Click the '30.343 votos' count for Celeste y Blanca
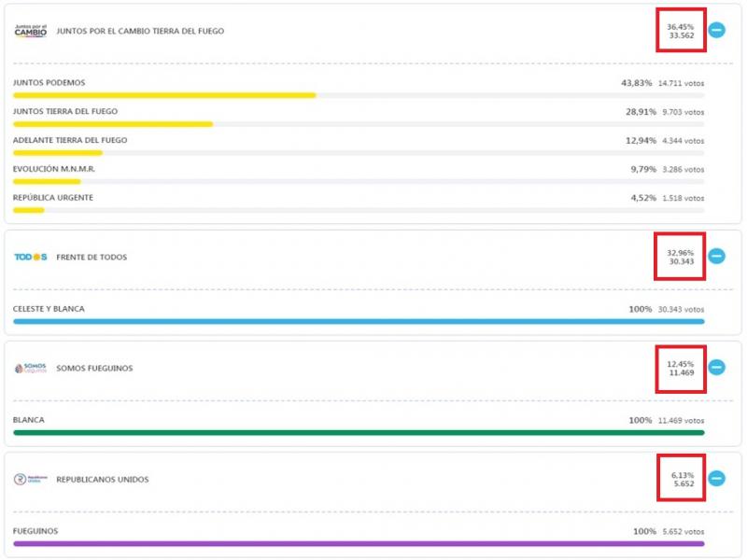The width and height of the screenshot is (747, 560). (682, 310)
